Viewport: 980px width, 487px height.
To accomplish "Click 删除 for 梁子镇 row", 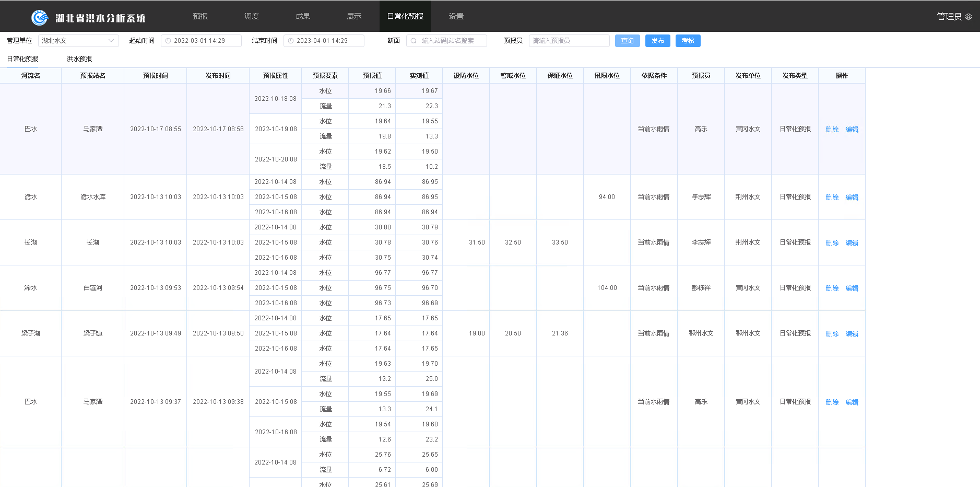I will coord(832,334).
